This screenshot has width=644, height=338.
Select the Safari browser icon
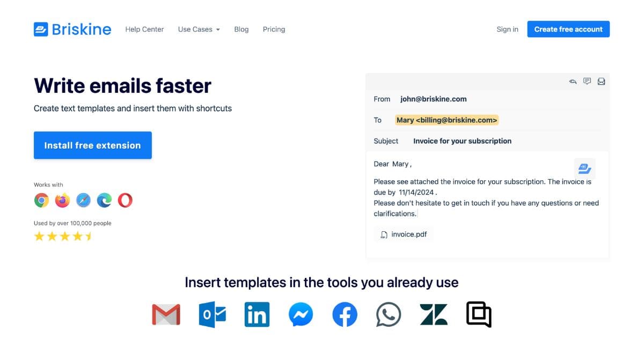point(83,200)
